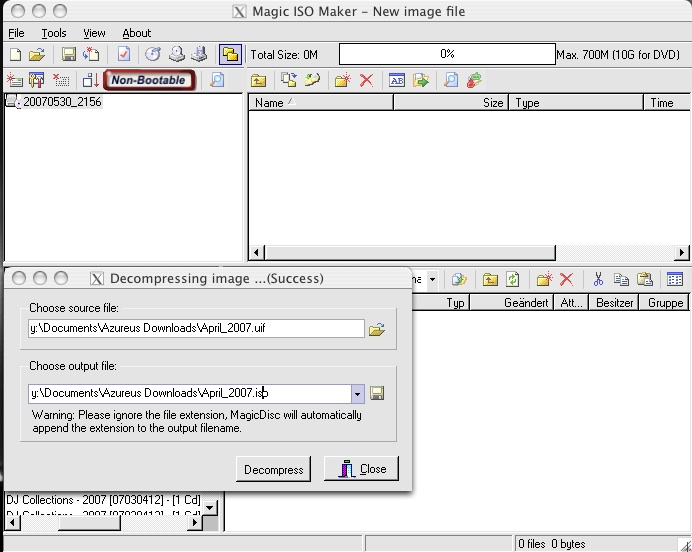
Task: Click the Close button in decompress dialog
Action: coord(361,469)
